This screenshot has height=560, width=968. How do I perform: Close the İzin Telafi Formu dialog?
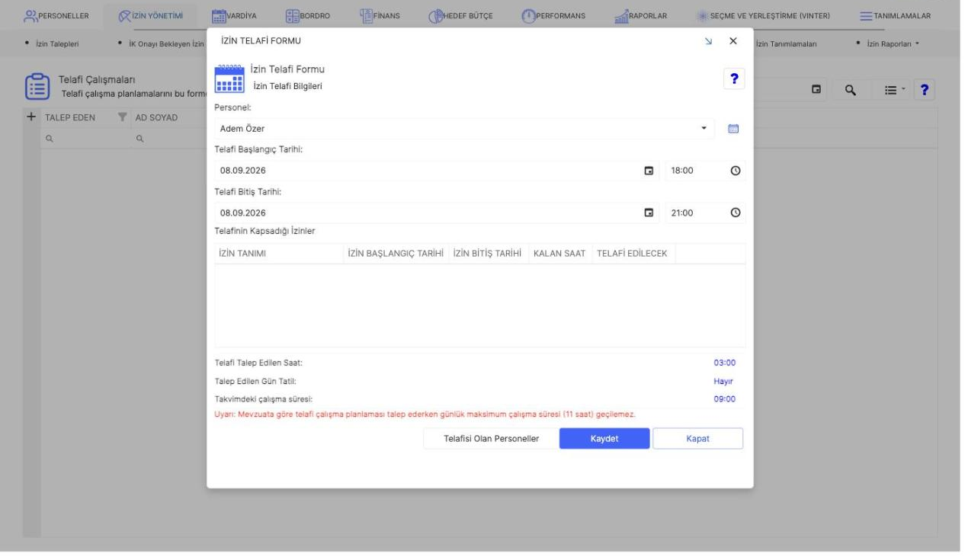click(733, 40)
